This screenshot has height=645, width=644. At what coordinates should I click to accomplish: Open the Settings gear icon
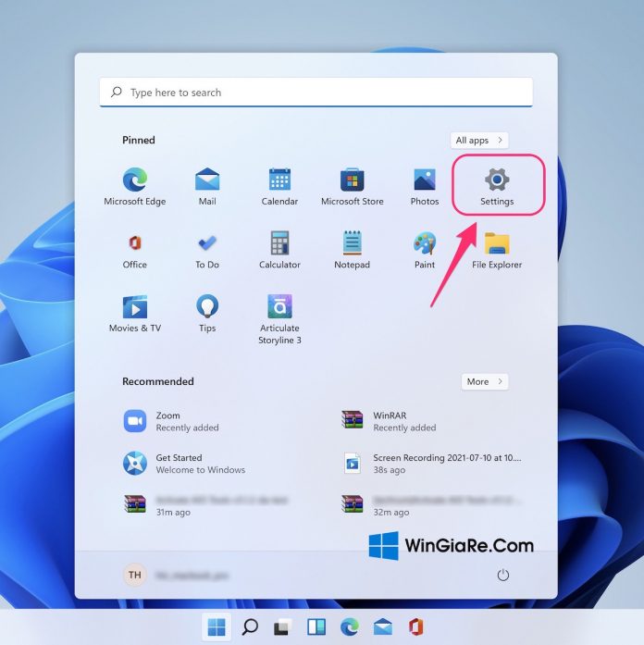(x=497, y=180)
